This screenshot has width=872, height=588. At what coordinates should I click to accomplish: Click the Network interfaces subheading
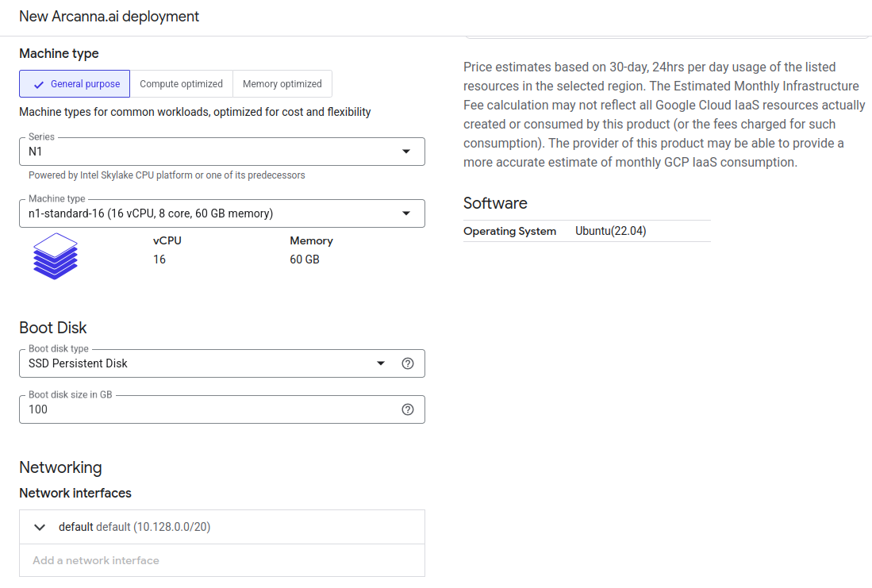point(75,493)
